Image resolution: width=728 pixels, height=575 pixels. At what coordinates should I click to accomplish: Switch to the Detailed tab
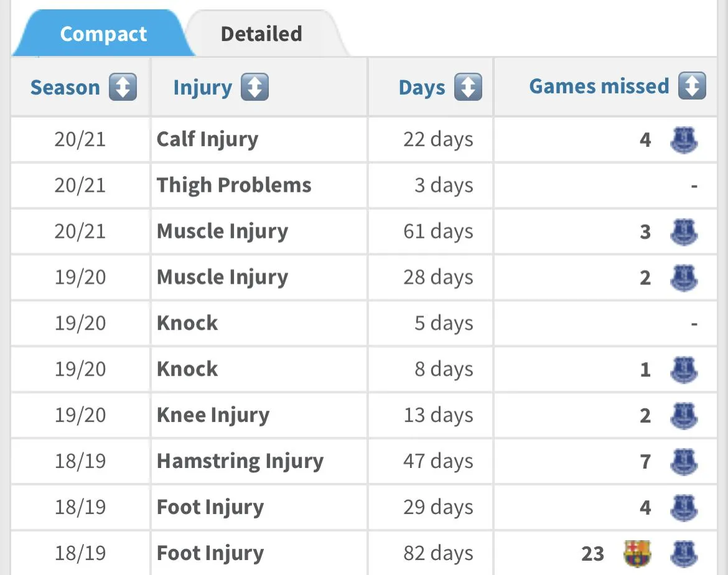click(261, 34)
